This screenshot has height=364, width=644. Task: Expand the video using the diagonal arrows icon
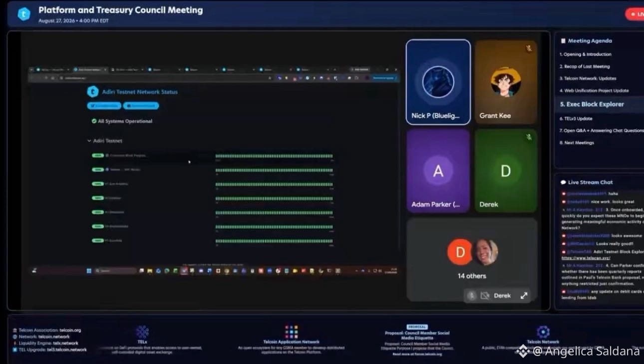tap(524, 296)
